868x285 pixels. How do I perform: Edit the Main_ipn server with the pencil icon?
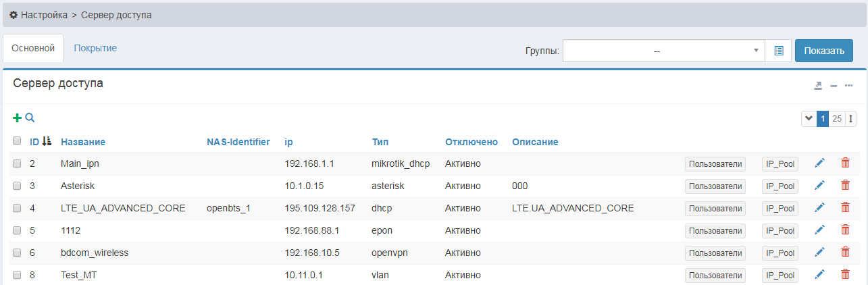[819, 163]
